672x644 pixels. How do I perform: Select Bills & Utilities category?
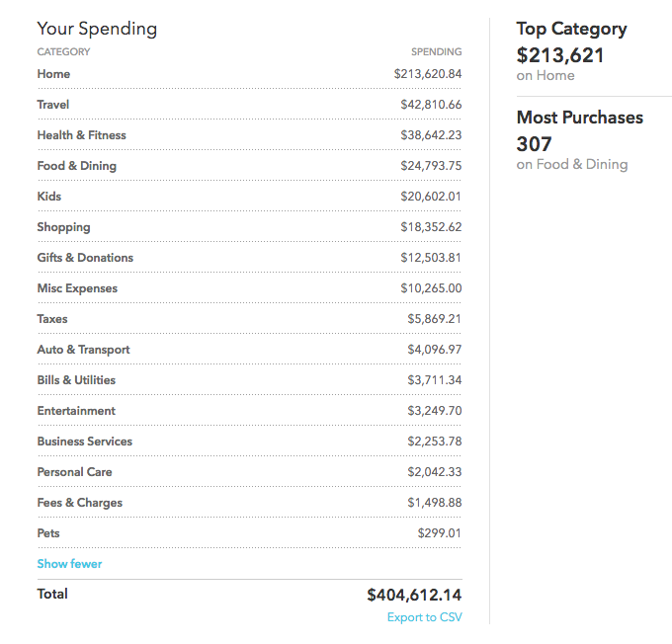(76, 380)
